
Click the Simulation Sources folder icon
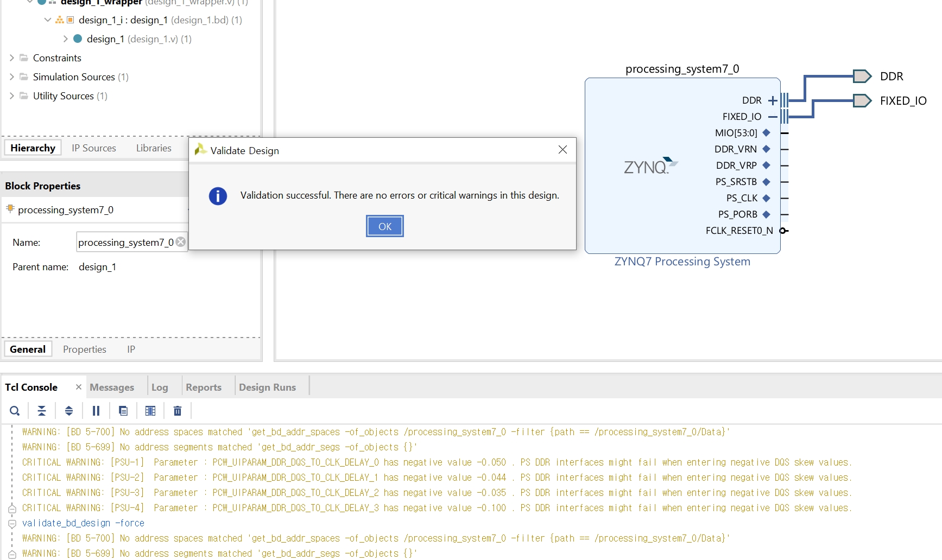coord(24,77)
